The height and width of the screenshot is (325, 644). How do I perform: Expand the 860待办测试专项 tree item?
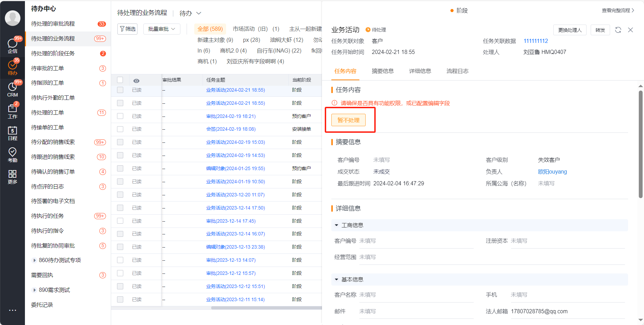tap(34, 260)
